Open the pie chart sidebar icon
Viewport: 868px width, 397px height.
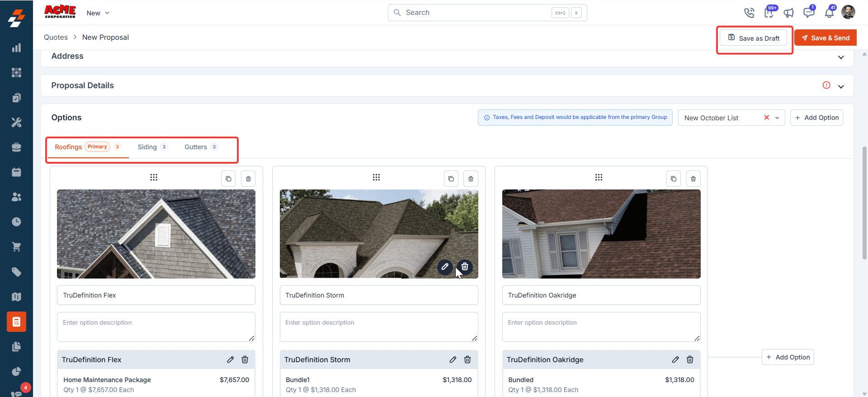(x=16, y=372)
